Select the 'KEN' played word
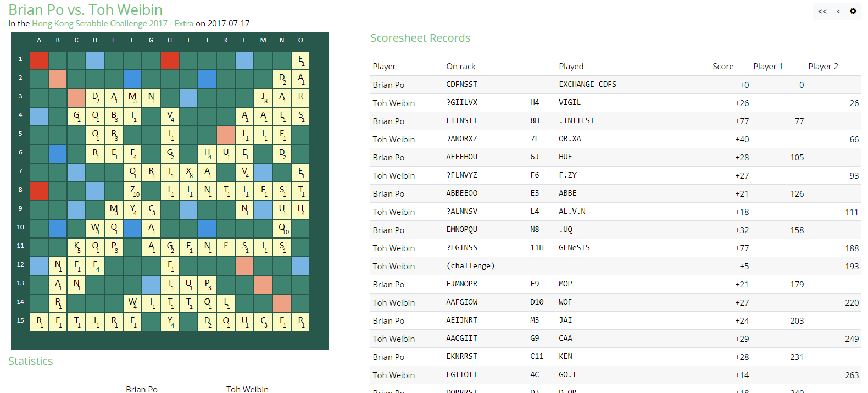The height and width of the screenshot is (393, 868). tap(565, 356)
